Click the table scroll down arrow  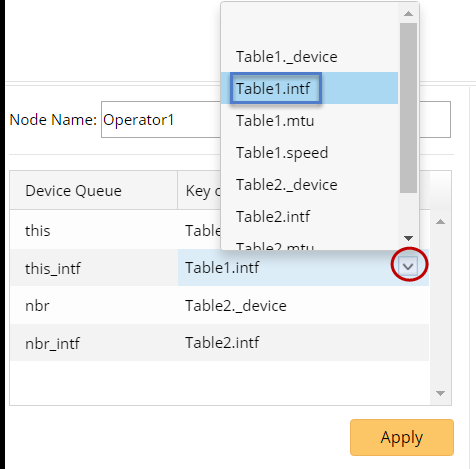(x=440, y=393)
